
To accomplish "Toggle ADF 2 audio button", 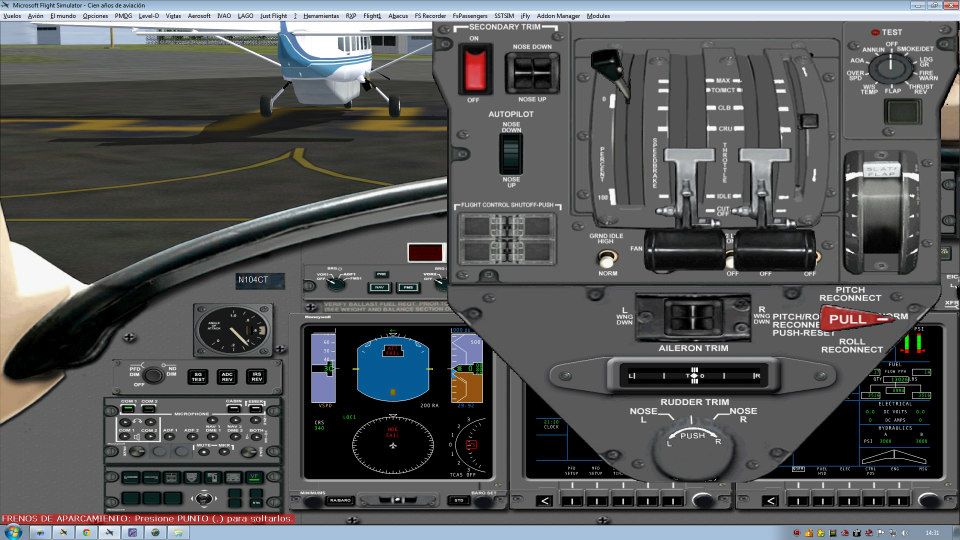I will [x=192, y=437].
